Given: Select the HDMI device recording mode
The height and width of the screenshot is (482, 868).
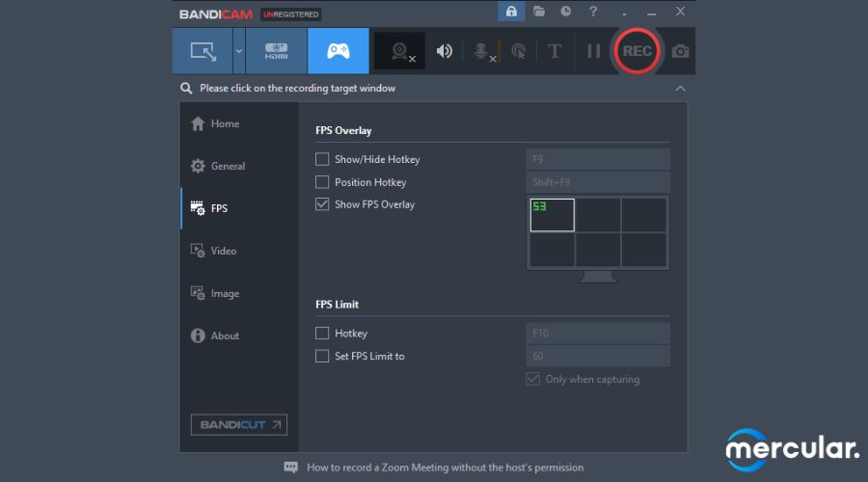Looking at the screenshot, I should point(276,51).
